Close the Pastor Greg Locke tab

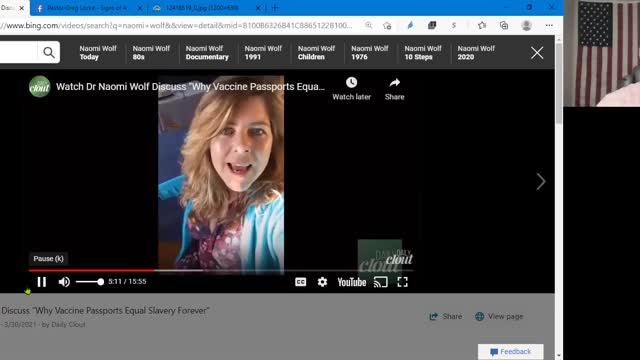[140, 8]
